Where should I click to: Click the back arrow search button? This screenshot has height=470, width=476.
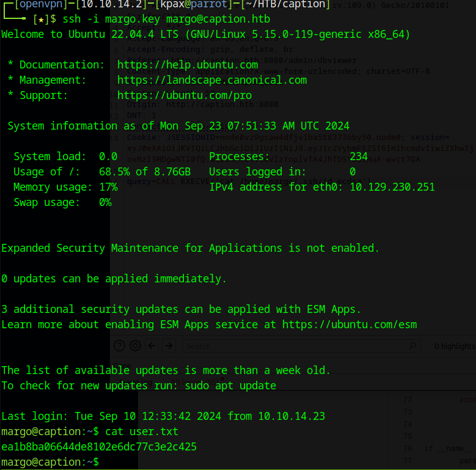(x=152, y=346)
